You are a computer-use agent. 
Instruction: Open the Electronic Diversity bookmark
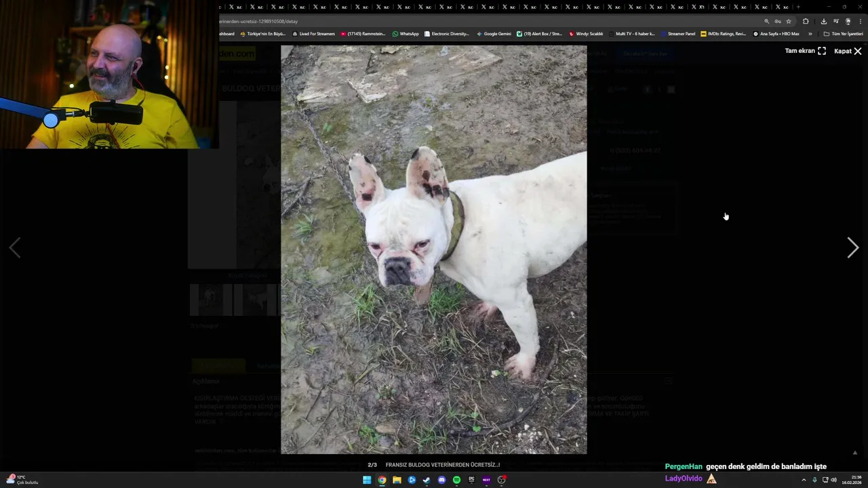point(447,33)
